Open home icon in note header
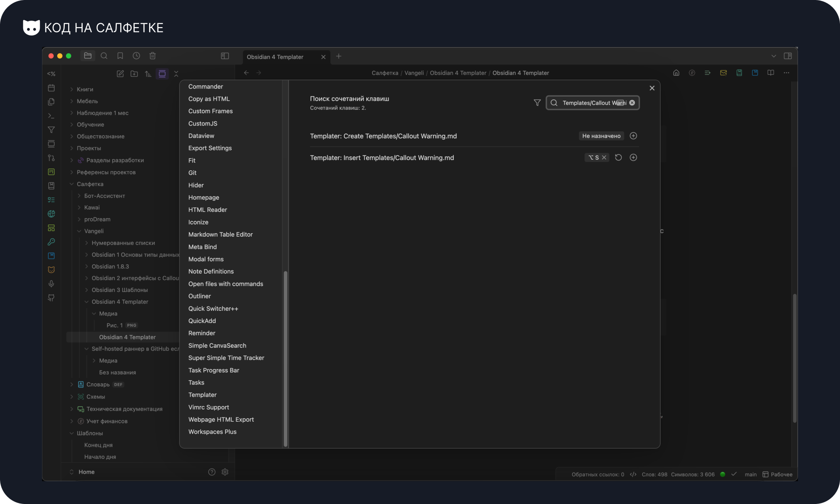 pyautogui.click(x=676, y=73)
